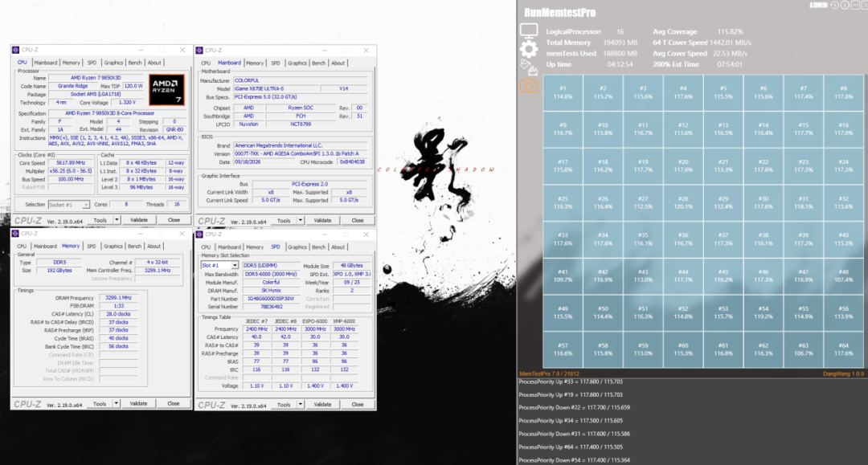Click the CPU-Z title icon in the SPD window
868x465 pixels.
pos(199,234)
